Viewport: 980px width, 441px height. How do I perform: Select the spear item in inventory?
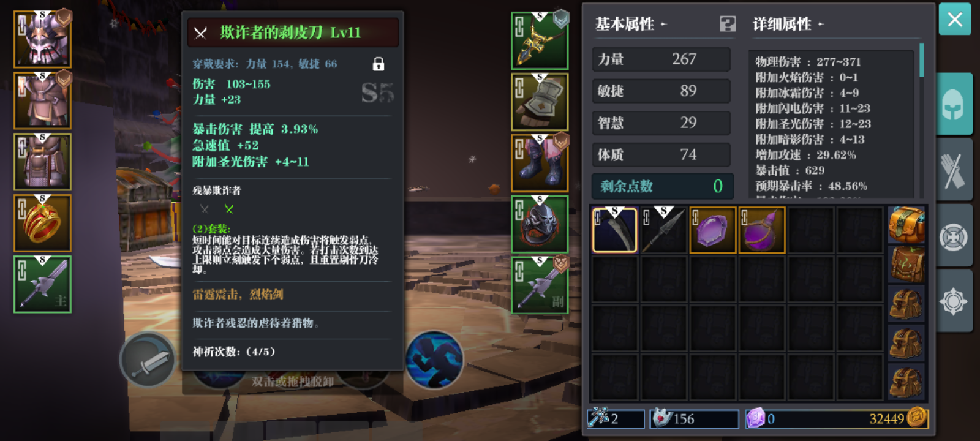click(664, 230)
